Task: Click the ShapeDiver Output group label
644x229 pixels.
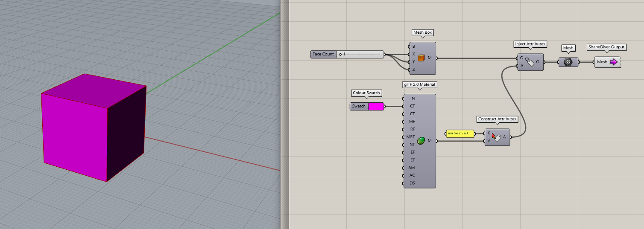Action: [x=606, y=47]
